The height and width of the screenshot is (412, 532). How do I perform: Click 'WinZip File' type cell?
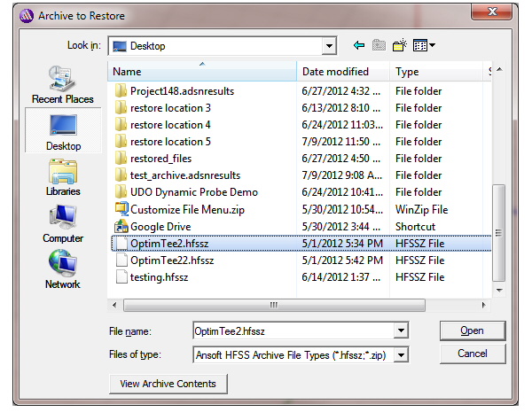coord(422,210)
